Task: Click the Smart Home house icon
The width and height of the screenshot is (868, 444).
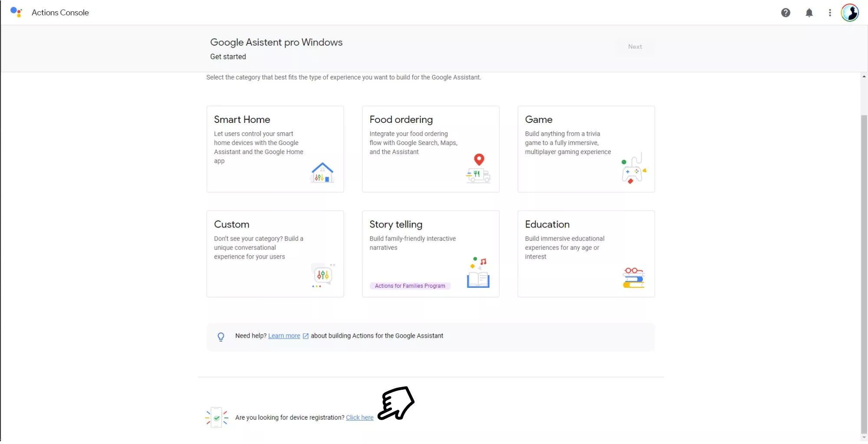Action: (x=322, y=173)
